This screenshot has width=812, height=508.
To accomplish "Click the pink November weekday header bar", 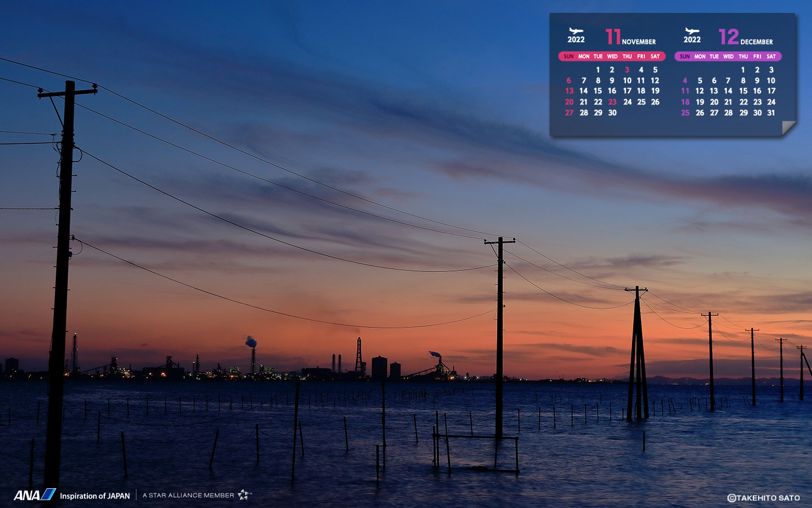I will (x=612, y=56).
